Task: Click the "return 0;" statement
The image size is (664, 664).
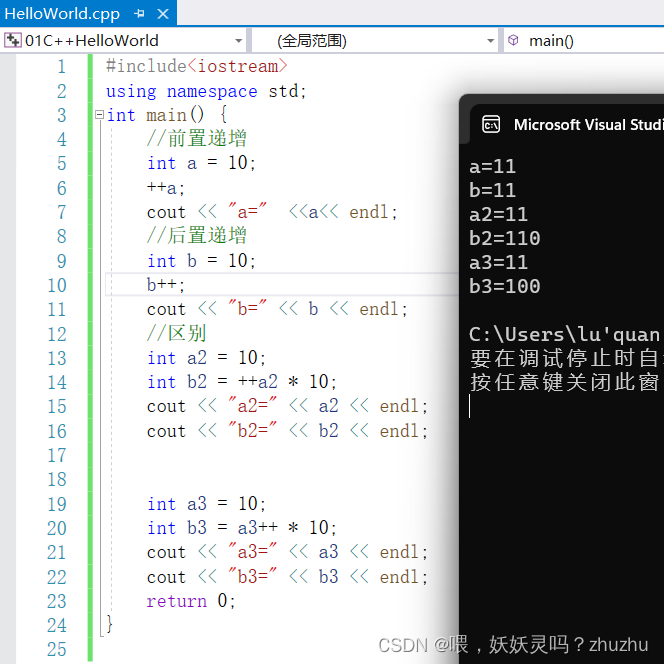Action: [x=191, y=601]
